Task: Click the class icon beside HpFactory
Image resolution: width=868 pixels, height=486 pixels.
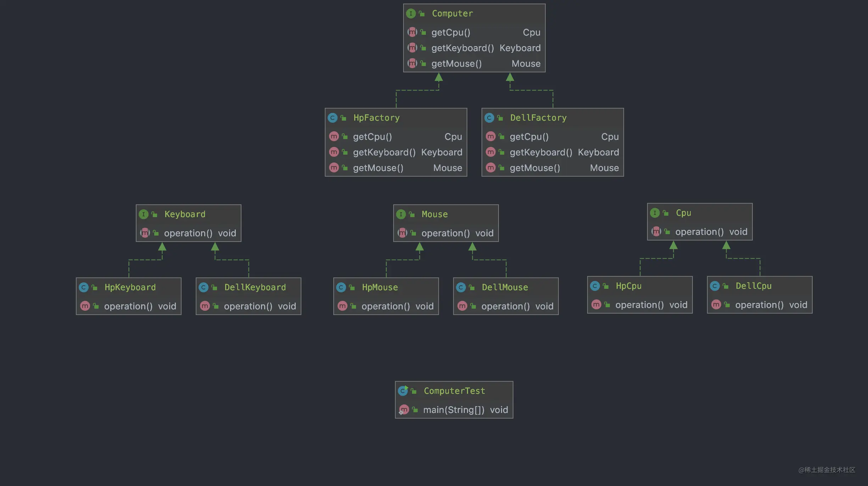Action: tap(333, 118)
